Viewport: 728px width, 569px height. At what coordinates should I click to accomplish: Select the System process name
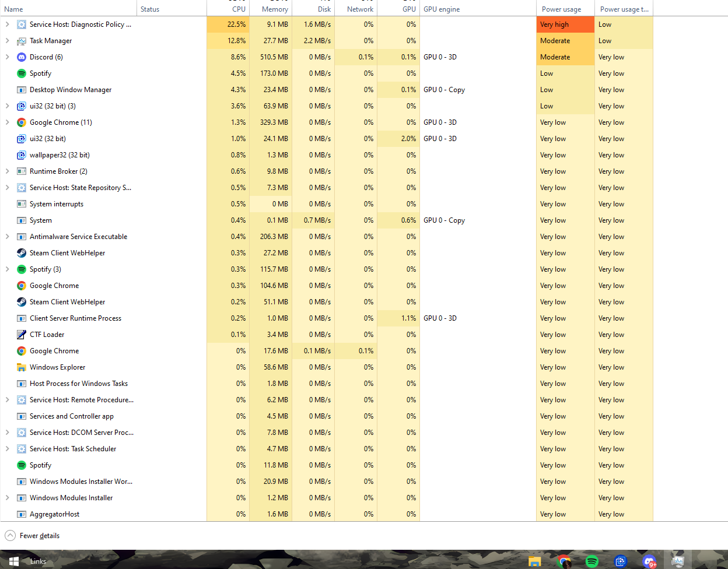(x=41, y=220)
